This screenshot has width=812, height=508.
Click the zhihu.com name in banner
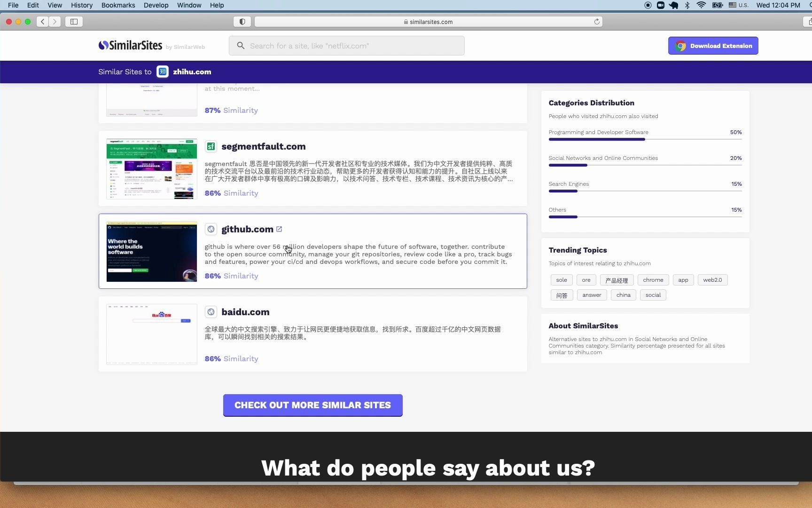[192, 71]
